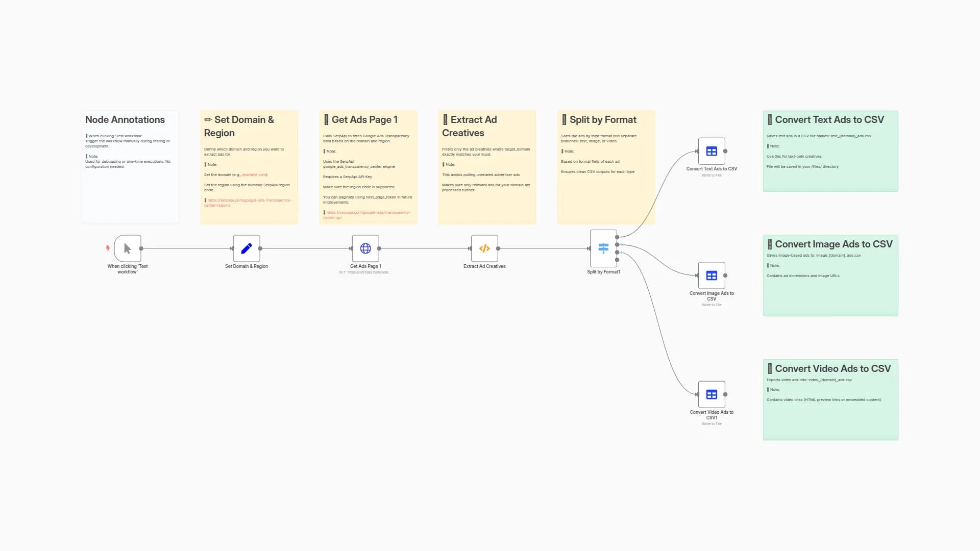This screenshot has width=980, height=551.
Task: Click 'Requires a SerpApi API Key' note text
Action: pyautogui.click(x=348, y=177)
